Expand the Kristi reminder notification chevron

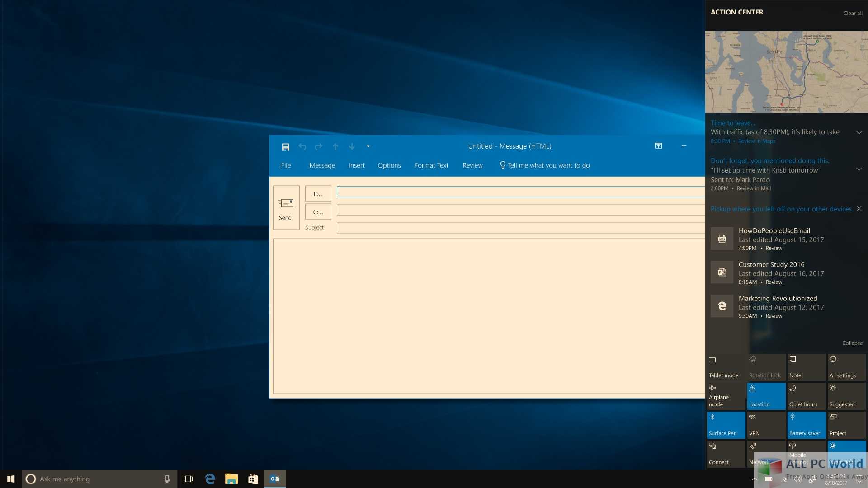859,169
